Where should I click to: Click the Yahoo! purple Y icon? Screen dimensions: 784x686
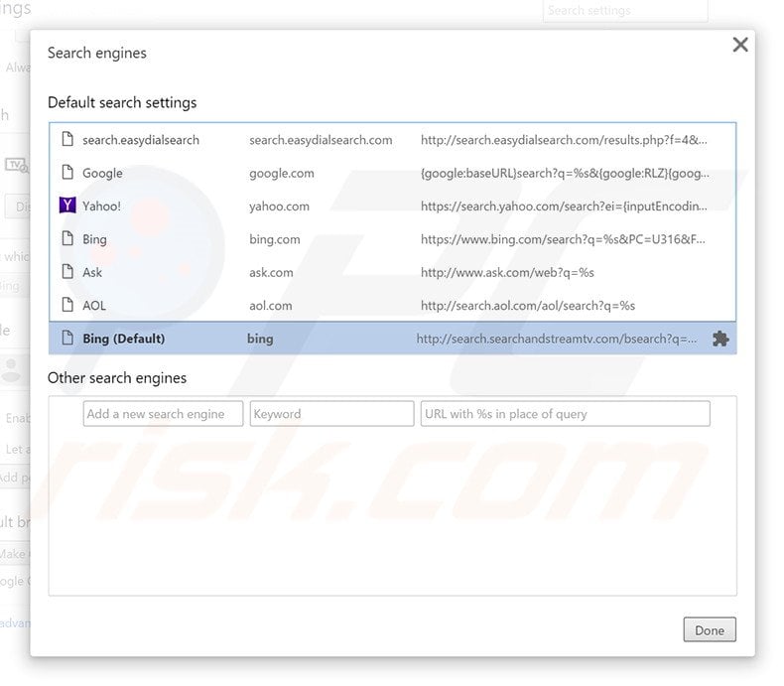pos(67,205)
